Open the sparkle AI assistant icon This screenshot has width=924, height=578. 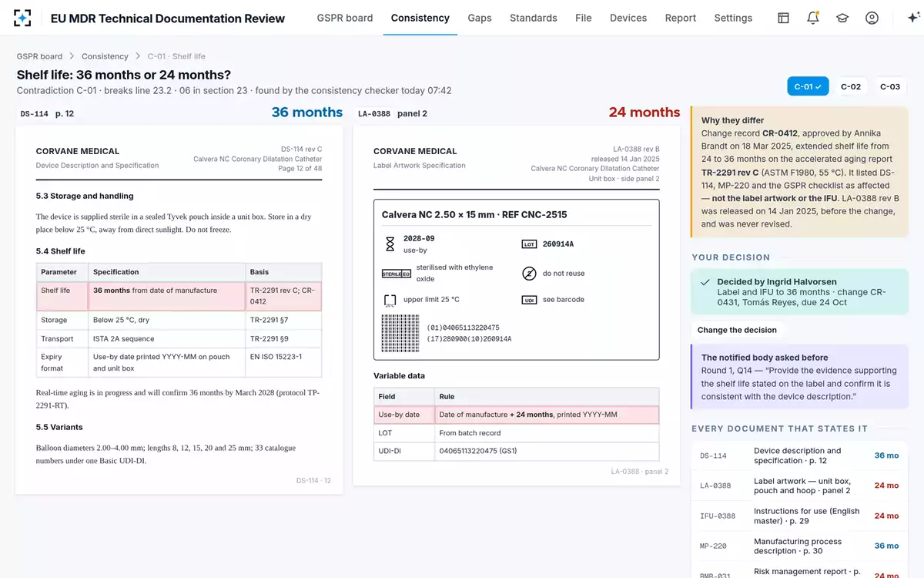click(x=914, y=18)
